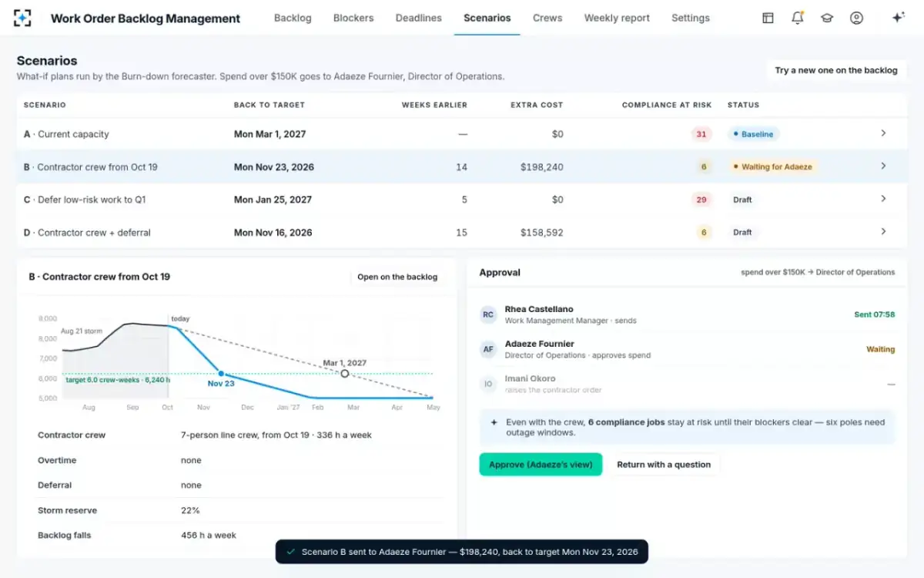Click the Aug 21 storm chart label
Screen dimensions: 924x578
pos(81,331)
